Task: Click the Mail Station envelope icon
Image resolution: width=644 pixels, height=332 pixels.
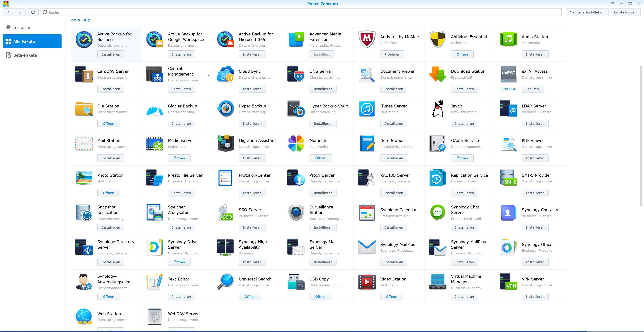Action: (x=84, y=143)
